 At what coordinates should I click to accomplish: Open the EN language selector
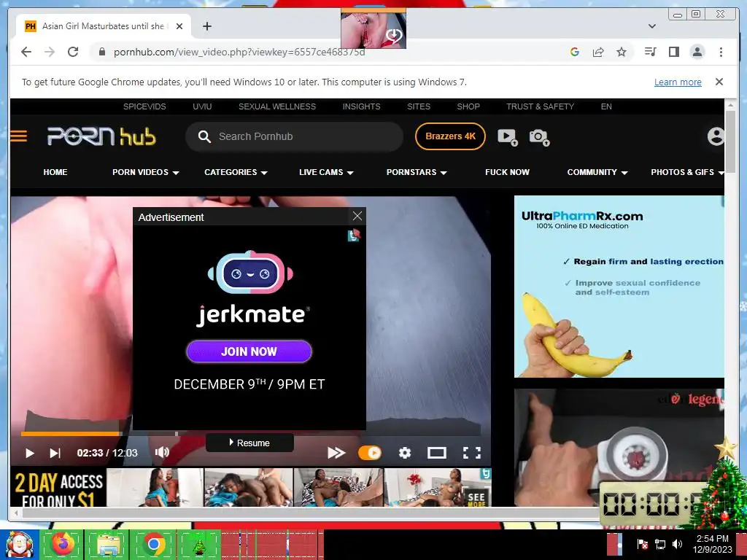606,106
